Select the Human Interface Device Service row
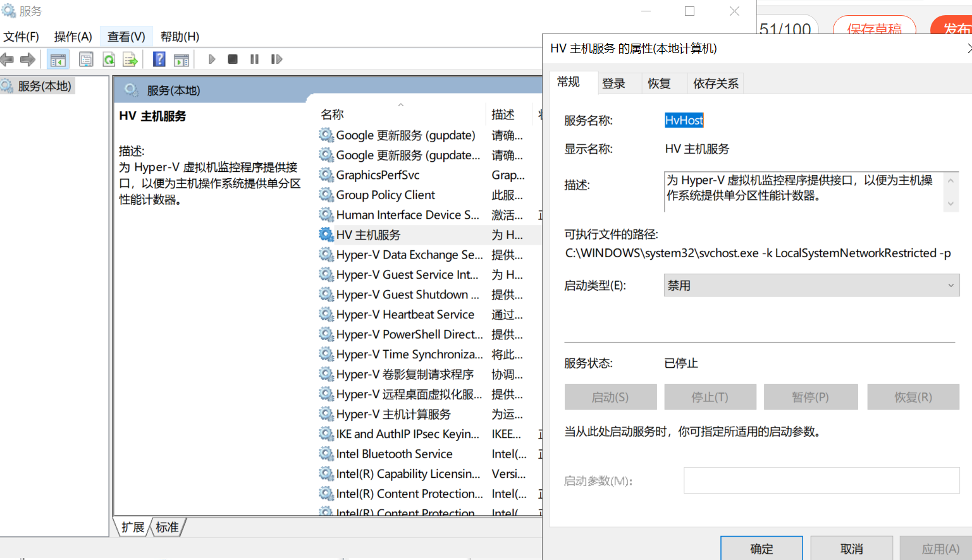Image resolution: width=972 pixels, height=560 pixels. (x=429, y=215)
